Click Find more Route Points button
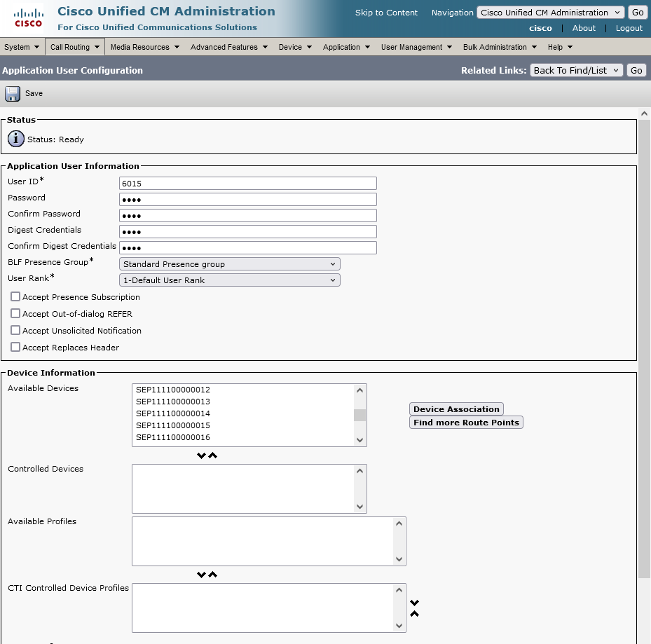The height and width of the screenshot is (644, 651). (x=466, y=423)
